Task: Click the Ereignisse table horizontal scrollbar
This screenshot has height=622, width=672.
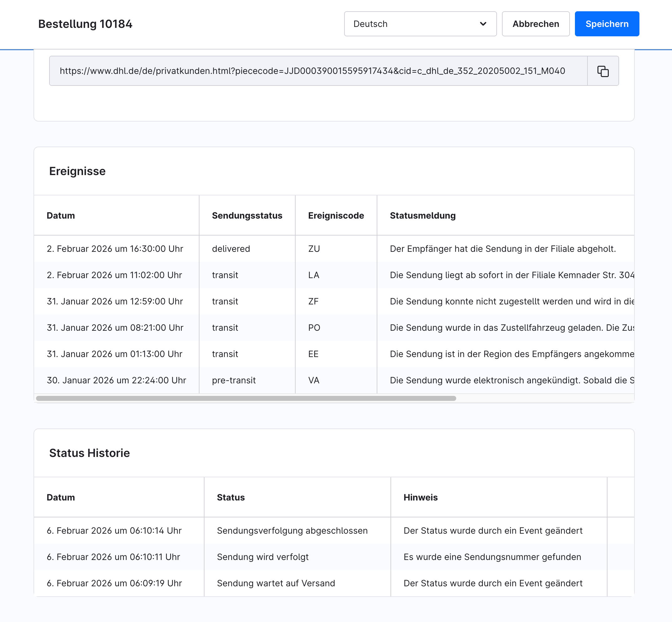Action: pos(246,398)
